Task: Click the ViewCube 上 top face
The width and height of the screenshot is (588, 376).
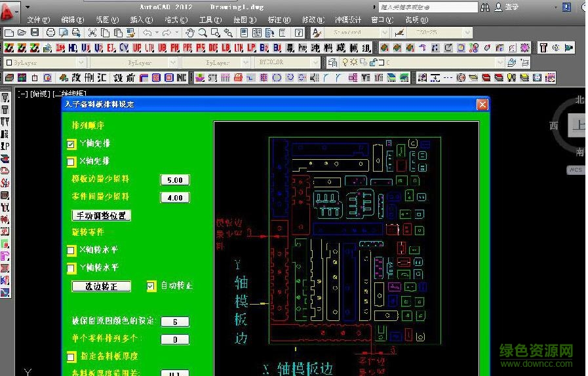Action: [578, 125]
